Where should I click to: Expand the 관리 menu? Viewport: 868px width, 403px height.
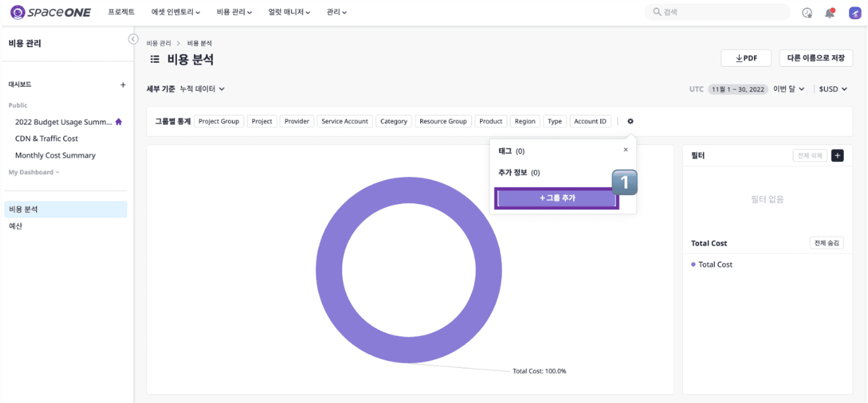click(x=336, y=12)
